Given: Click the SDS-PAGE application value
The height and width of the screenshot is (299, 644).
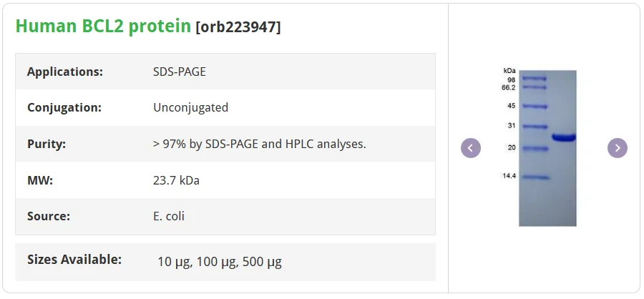Looking at the screenshot, I should tap(180, 72).
